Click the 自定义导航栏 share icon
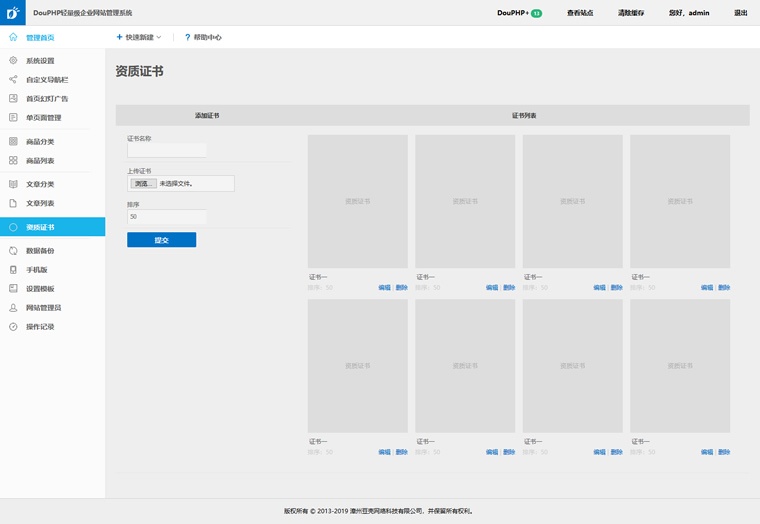This screenshot has height=524, width=760. click(x=13, y=79)
